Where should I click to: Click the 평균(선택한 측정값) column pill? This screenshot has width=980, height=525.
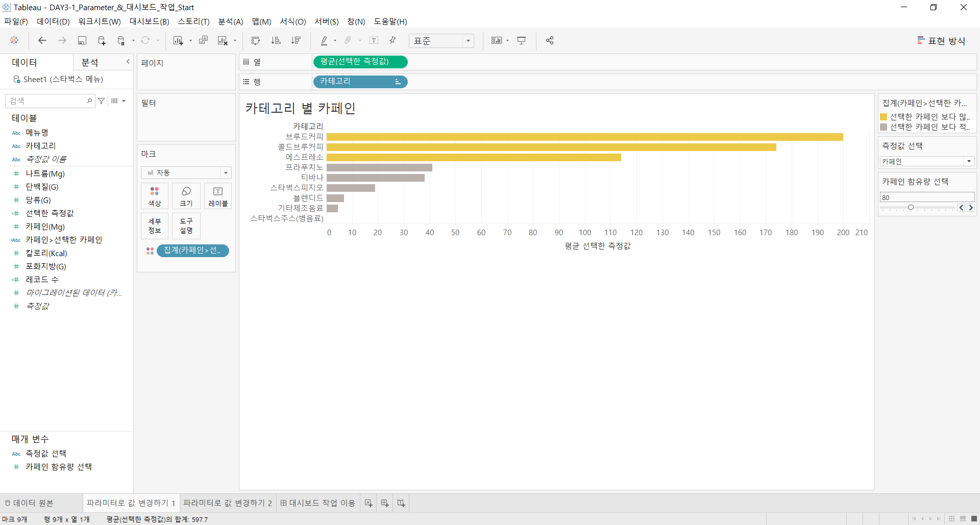360,62
